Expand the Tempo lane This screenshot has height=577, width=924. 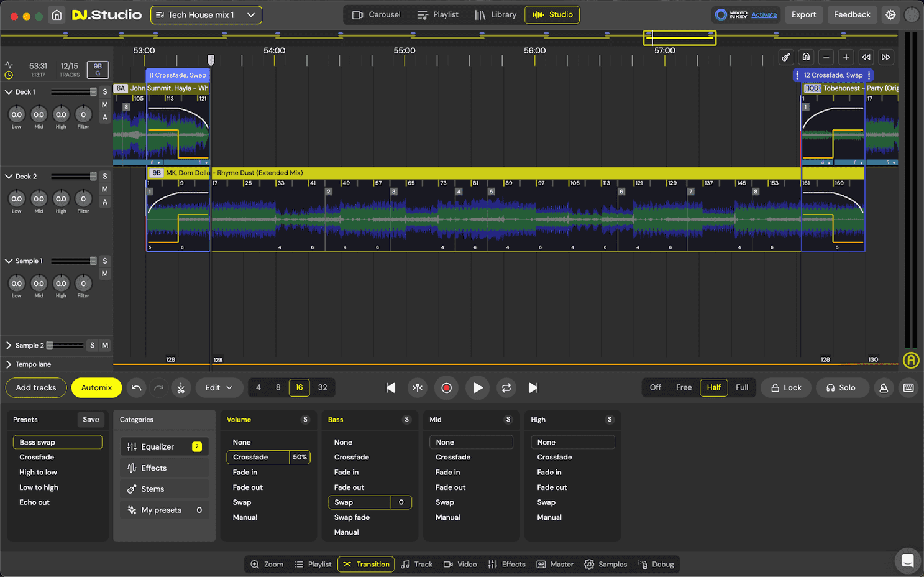9,364
